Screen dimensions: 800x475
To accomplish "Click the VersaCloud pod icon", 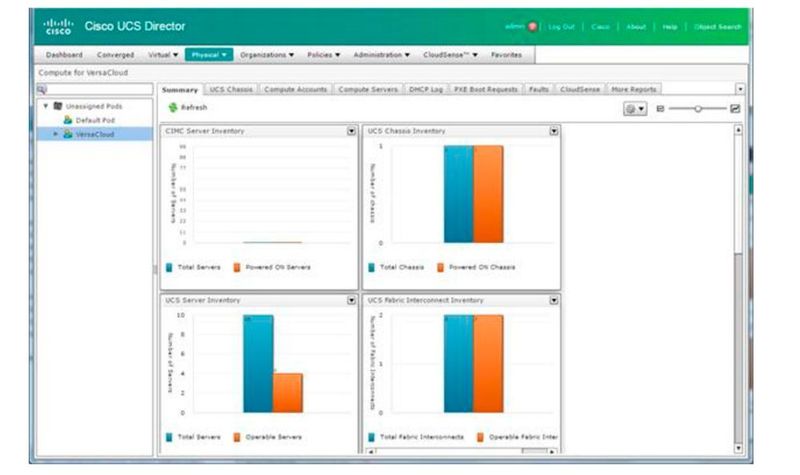I will click(x=67, y=134).
